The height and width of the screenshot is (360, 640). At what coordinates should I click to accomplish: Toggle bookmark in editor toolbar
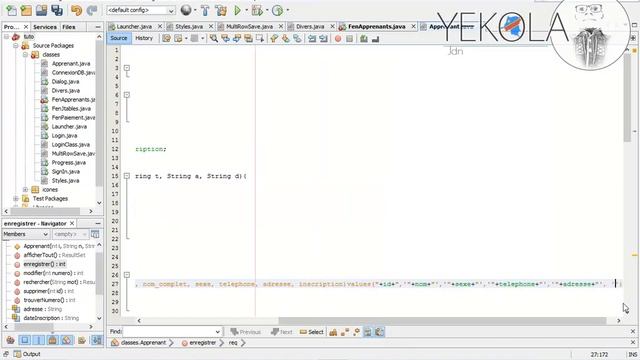coord(297,38)
